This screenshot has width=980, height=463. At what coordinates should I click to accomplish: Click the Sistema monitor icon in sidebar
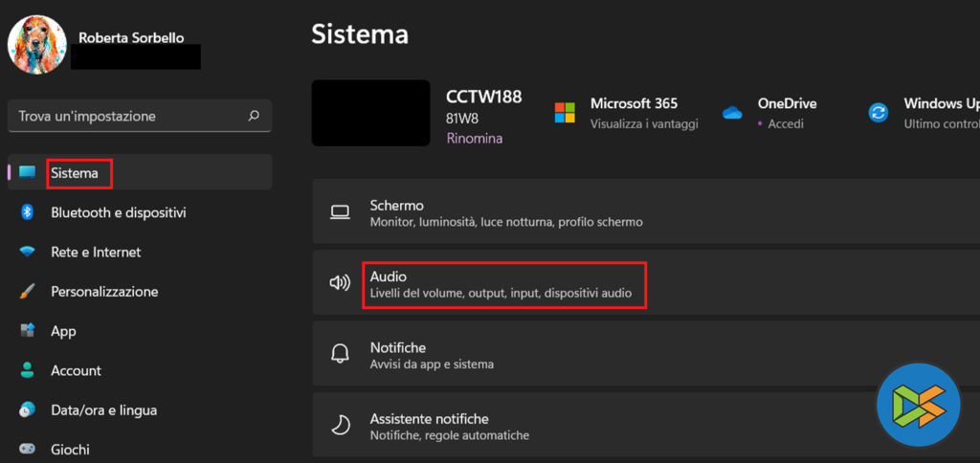[27, 173]
